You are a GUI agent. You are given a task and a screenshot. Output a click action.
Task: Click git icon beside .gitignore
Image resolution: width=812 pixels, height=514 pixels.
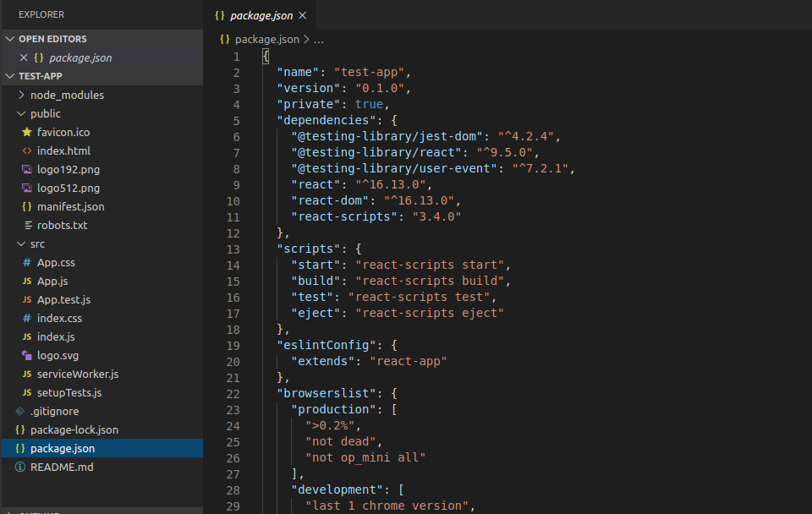pyautogui.click(x=19, y=412)
